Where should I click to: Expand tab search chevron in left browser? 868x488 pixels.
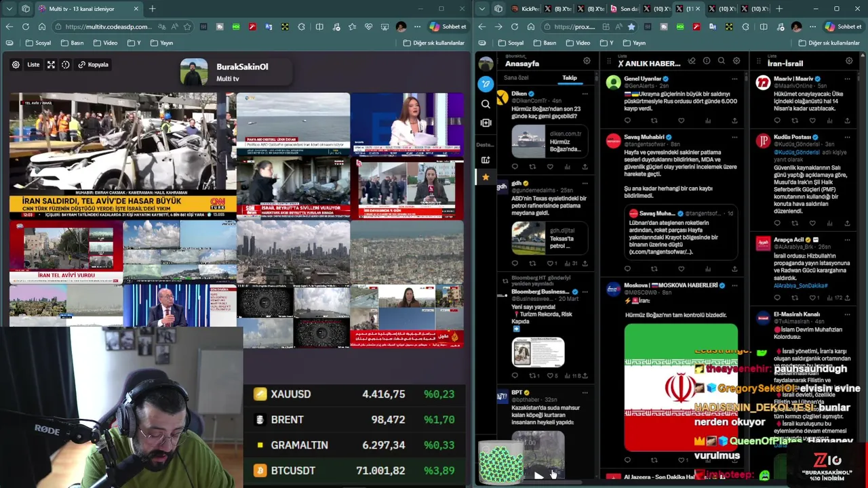click(x=9, y=9)
